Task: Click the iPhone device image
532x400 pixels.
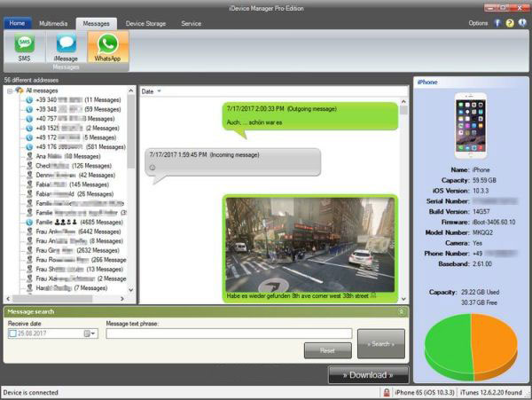Action: (471, 126)
